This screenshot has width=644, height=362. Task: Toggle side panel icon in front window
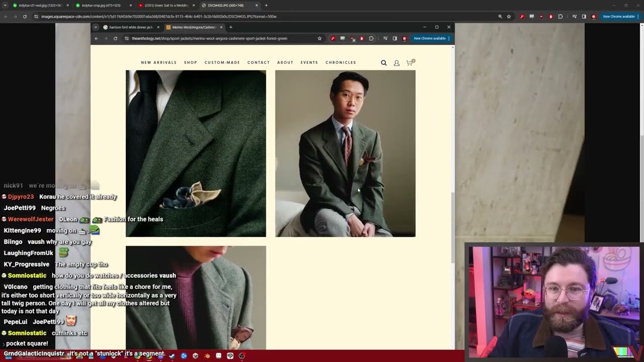coord(395,38)
